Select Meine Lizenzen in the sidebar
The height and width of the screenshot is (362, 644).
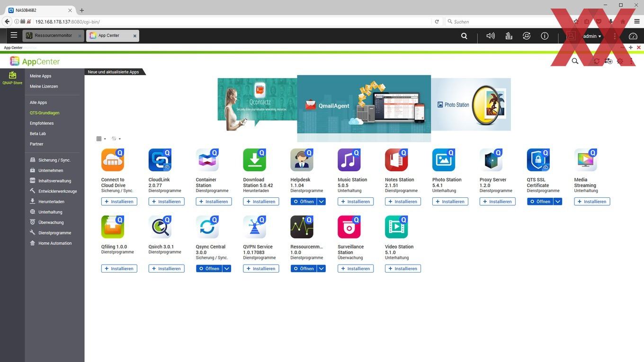(x=44, y=86)
